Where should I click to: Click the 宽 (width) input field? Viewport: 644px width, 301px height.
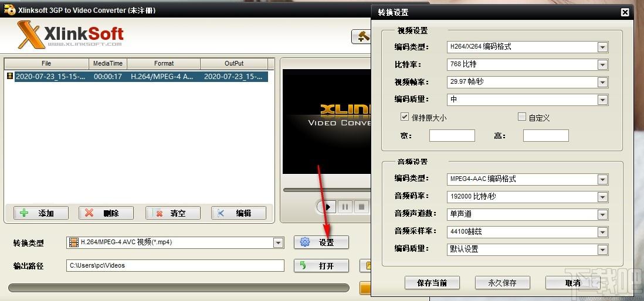coord(452,136)
